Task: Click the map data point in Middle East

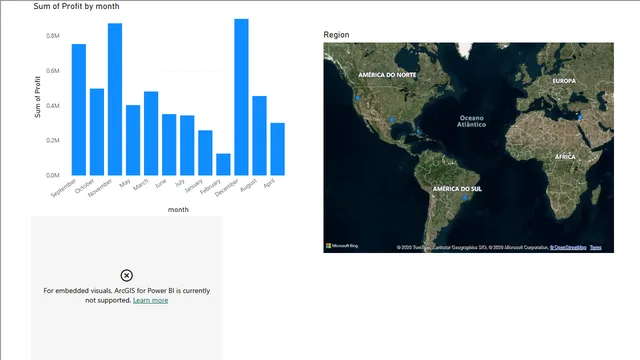Action: [580, 118]
